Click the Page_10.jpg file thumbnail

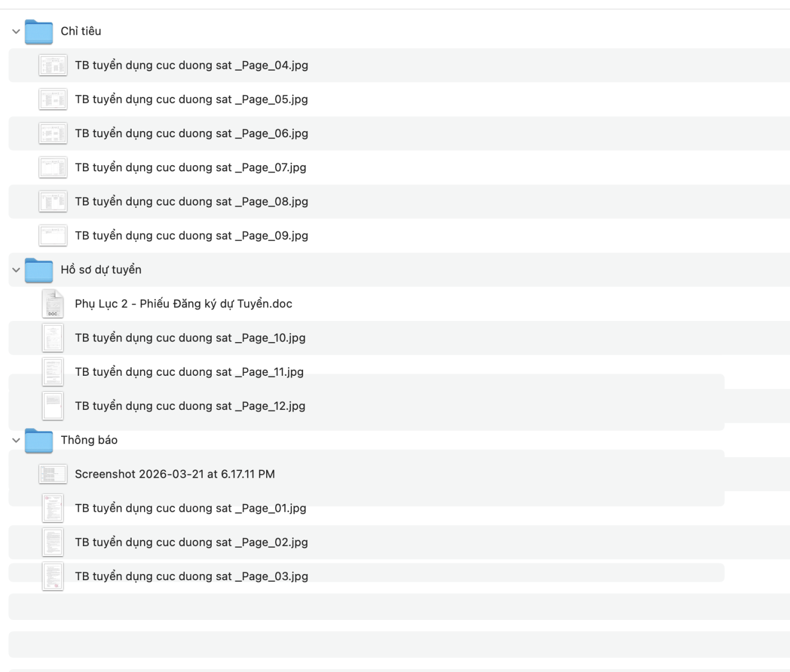tap(53, 338)
